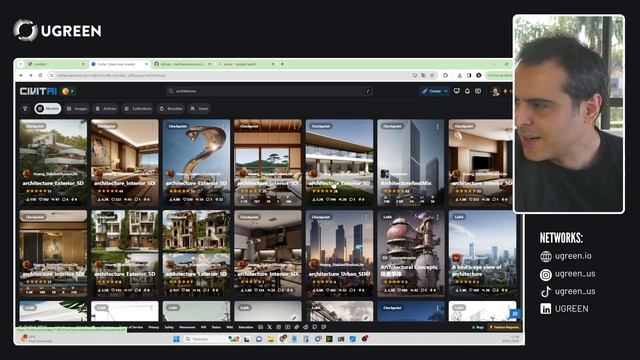Select the Models filter tab
This screenshot has width=640, height=360.
tap(48, 109)
